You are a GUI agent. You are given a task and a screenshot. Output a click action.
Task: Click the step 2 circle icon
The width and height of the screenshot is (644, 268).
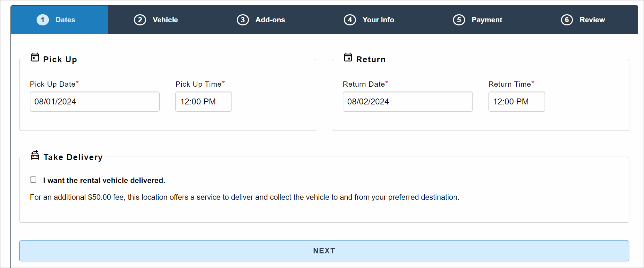[x=140, y=20]
